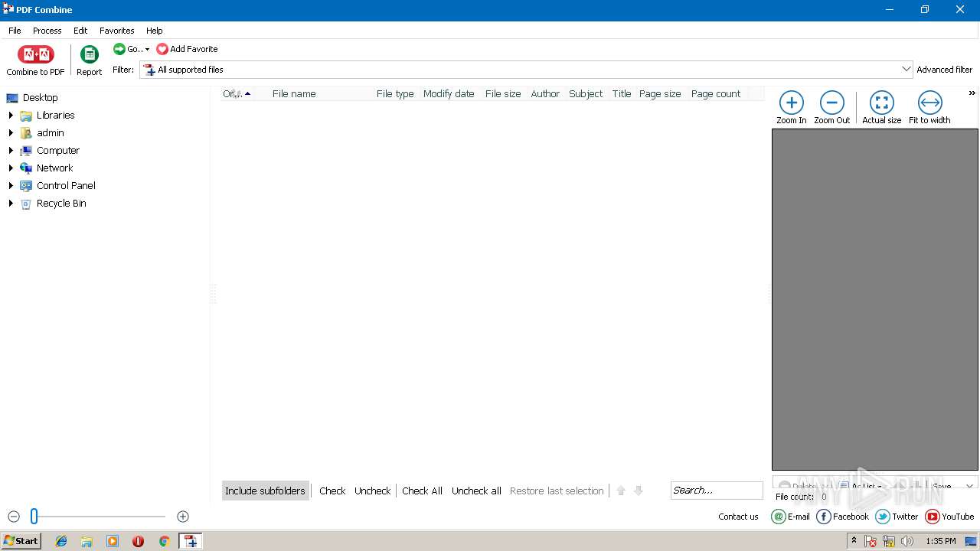Expand the Computer tree node
980x551 pixels.
pos(11,151)
